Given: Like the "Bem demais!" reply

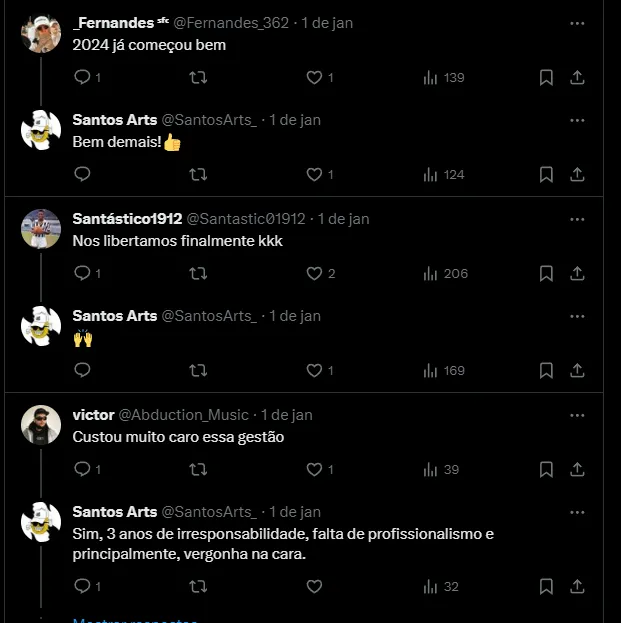Looking at the screenshot, I should pos(314,174).
